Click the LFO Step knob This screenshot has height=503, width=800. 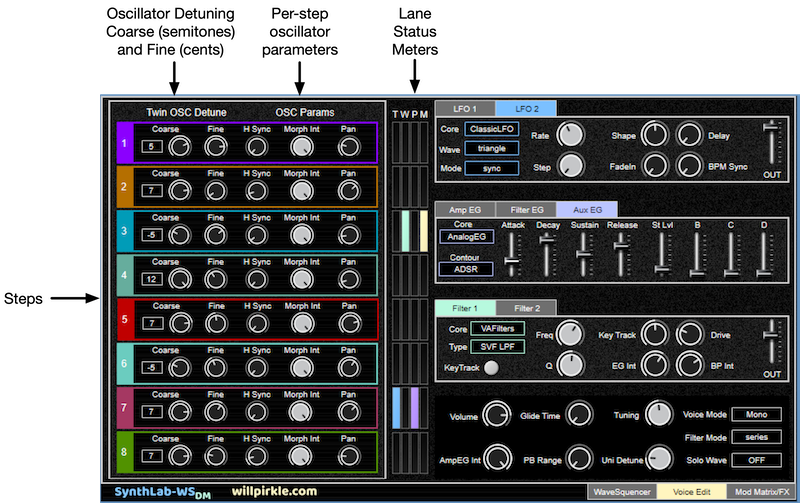coord(570,166)
